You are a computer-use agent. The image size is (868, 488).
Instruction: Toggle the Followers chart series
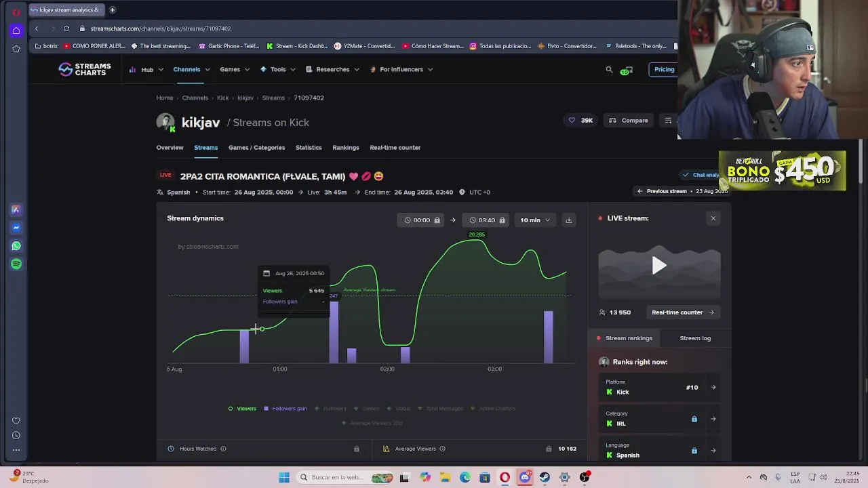point(330,409)
